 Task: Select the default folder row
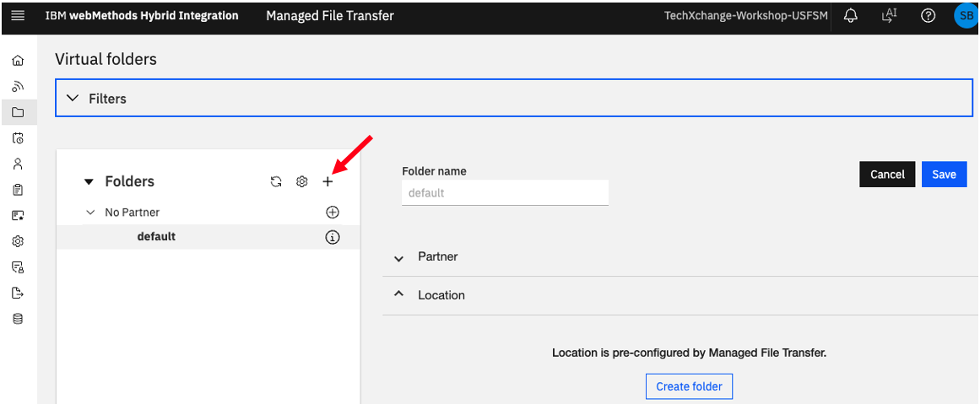point(208,237)
